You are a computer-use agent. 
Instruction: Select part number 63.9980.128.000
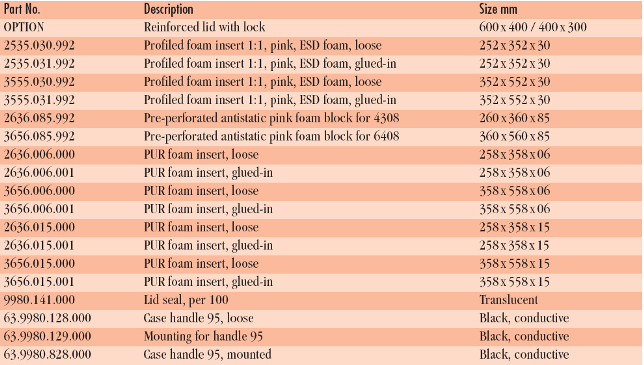click(47, 318)
